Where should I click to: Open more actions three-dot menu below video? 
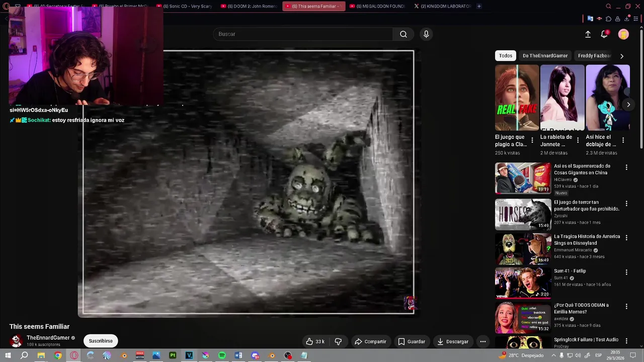[482, 341]
